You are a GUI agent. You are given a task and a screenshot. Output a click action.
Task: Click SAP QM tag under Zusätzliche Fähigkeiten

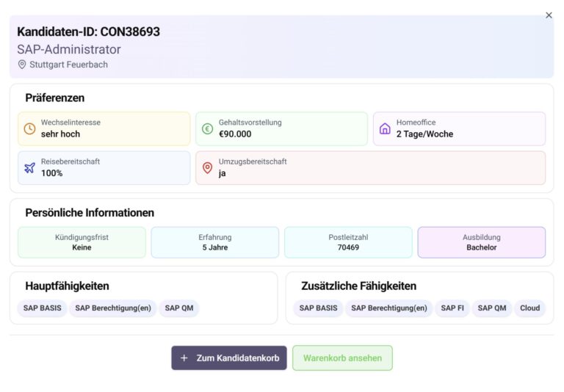491,308
